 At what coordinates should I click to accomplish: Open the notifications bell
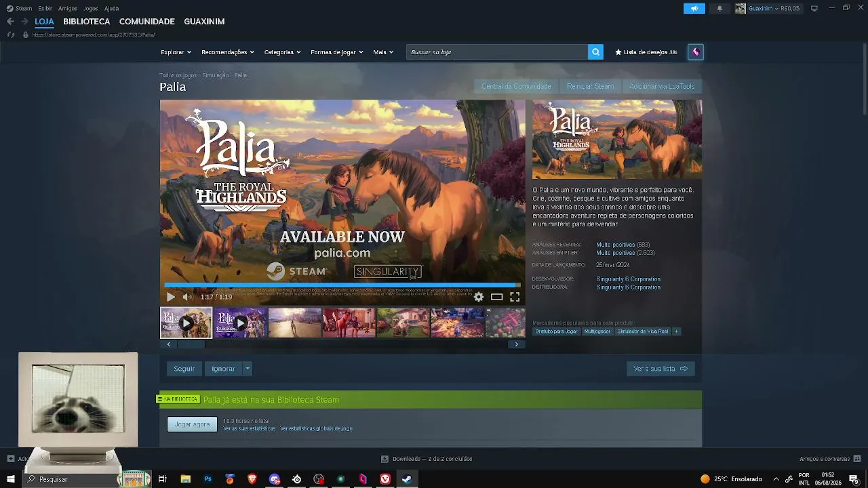coord(719,8)
